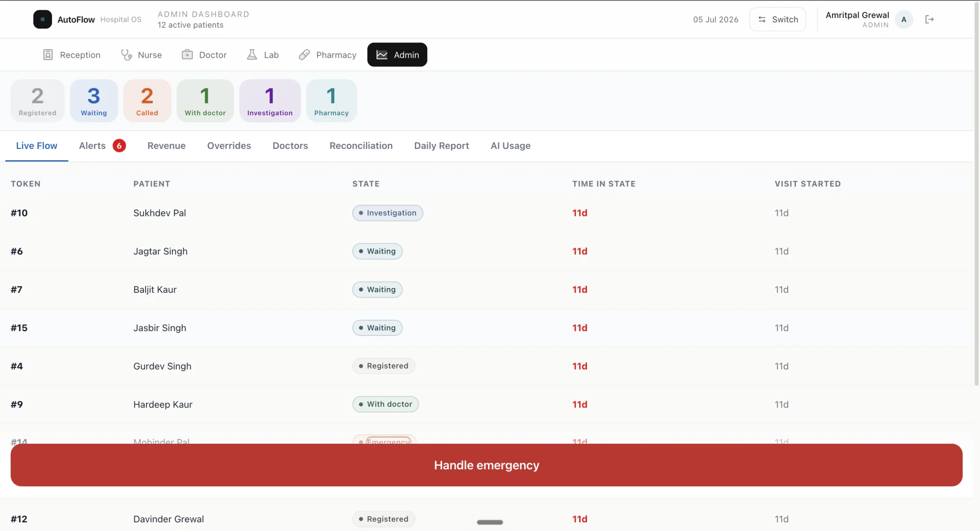Click the swap arrows icon in Switch
Image resolution: width=980 pixels, height=531 pixels.
762,19
